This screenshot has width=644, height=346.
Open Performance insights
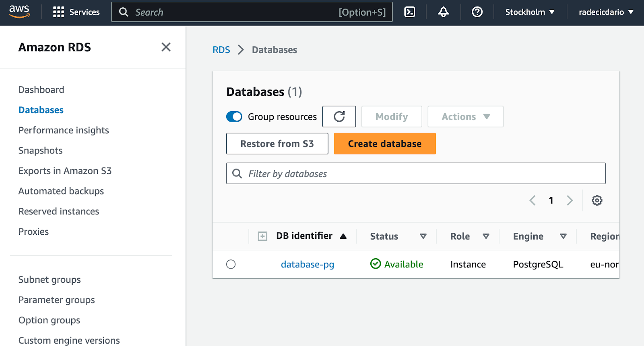tap(64, 130)
